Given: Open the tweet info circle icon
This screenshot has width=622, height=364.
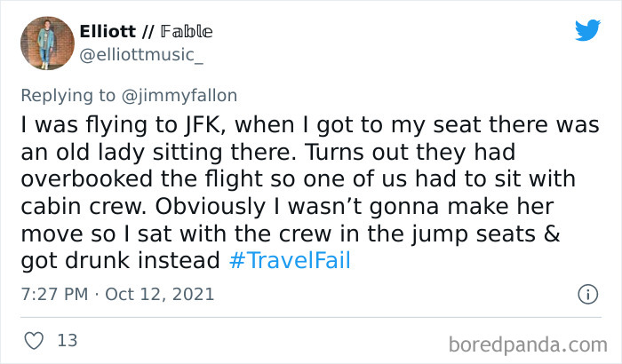Looking at the screenshot, I should point(587,293).
